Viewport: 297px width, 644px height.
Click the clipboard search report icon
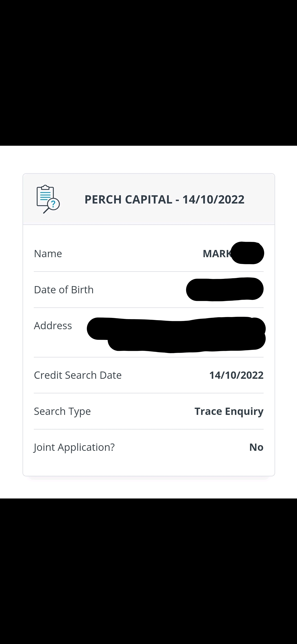(48, 199)
